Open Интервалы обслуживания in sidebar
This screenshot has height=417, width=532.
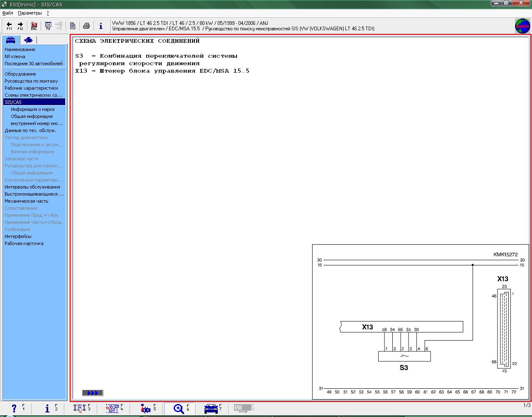pyautogui.click(x=32, y=187)
